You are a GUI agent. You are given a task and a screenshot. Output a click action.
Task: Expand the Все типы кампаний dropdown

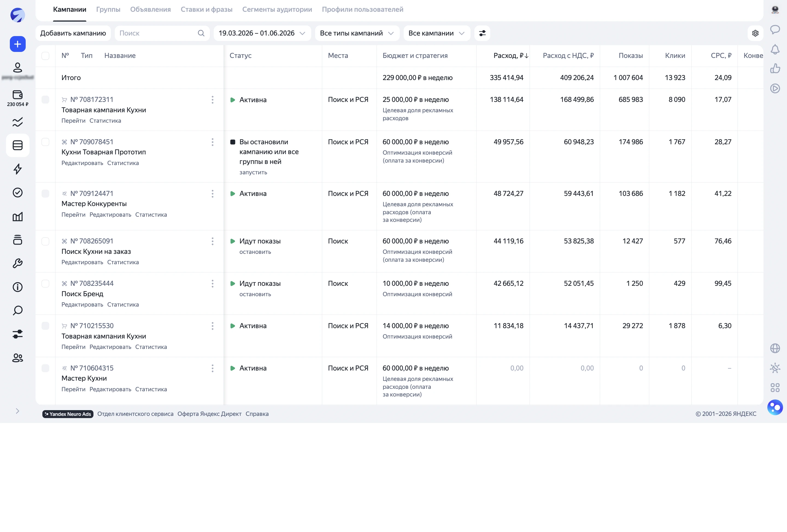pos(357,33)
